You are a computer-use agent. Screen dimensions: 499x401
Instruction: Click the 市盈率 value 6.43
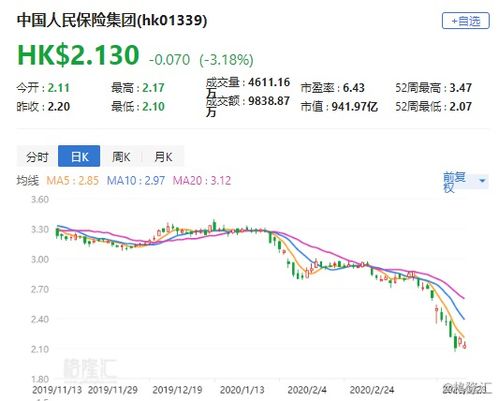354,88
